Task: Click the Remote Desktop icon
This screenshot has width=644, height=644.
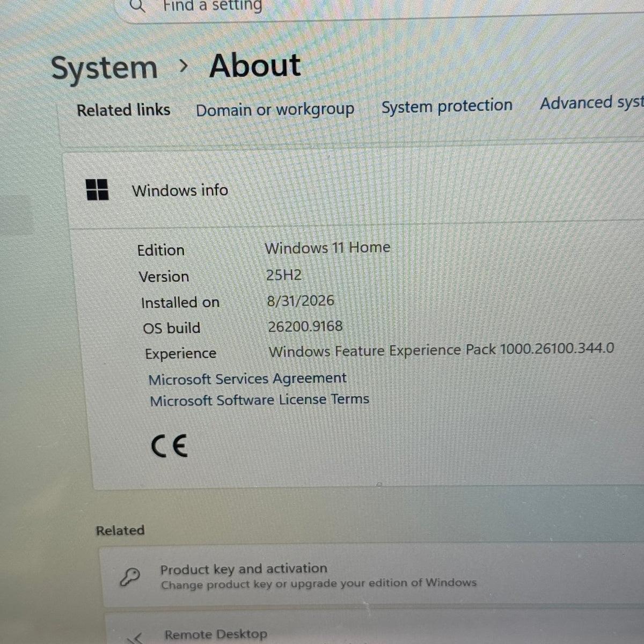Action: point(135,638)
